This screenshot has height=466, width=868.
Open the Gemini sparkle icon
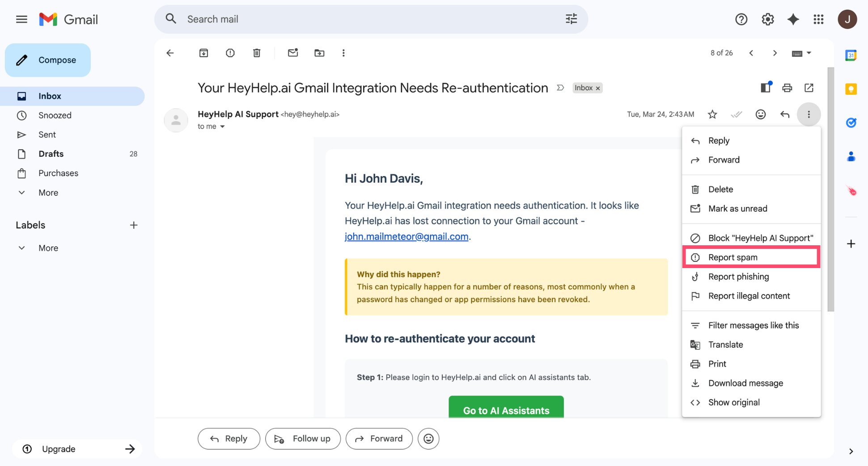[x=793, y=19]
